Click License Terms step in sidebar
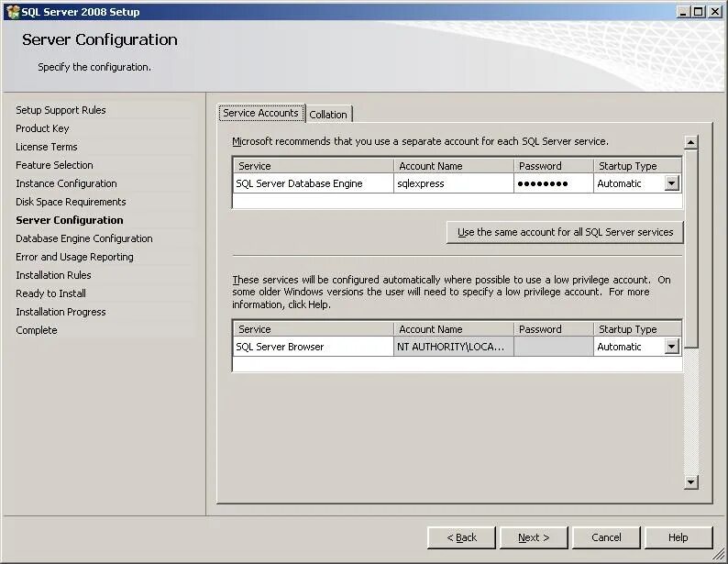728x564 pixels. (x=47, y=147)
